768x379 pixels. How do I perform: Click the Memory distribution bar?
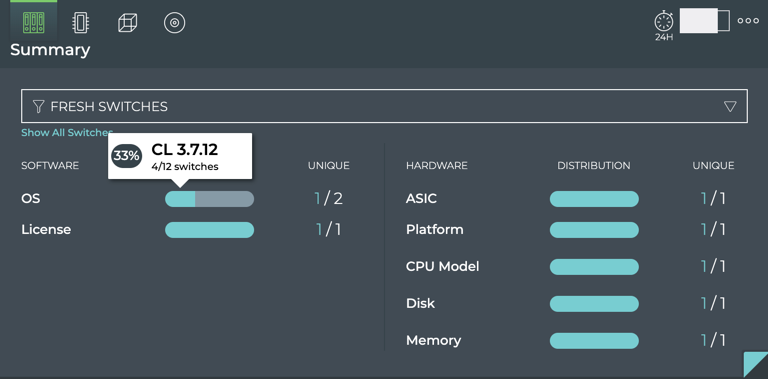tap(594, 341)
